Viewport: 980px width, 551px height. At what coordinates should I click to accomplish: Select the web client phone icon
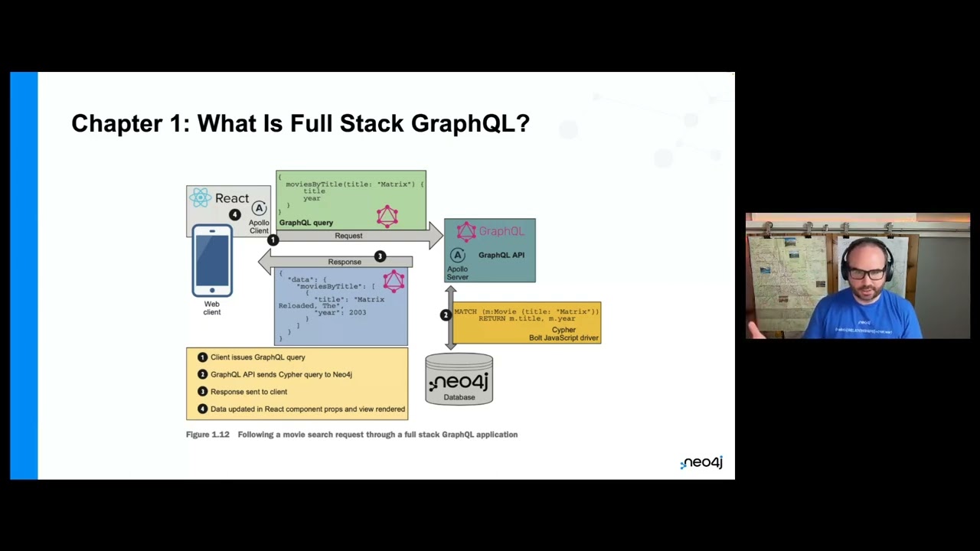coord(212,260)
